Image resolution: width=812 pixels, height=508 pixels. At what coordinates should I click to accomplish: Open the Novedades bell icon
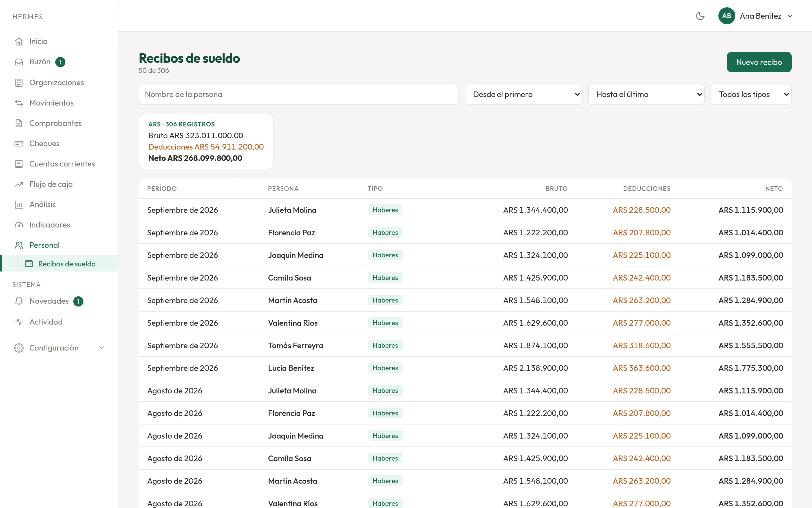(x=19, y=301)
